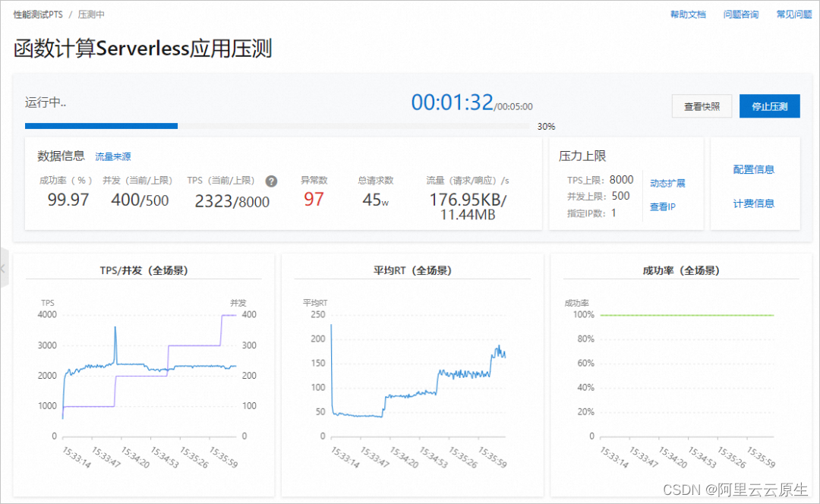The image size is (820, 504).
Task: Click the TPS spike peak in the chart
Action: (115, 329)
